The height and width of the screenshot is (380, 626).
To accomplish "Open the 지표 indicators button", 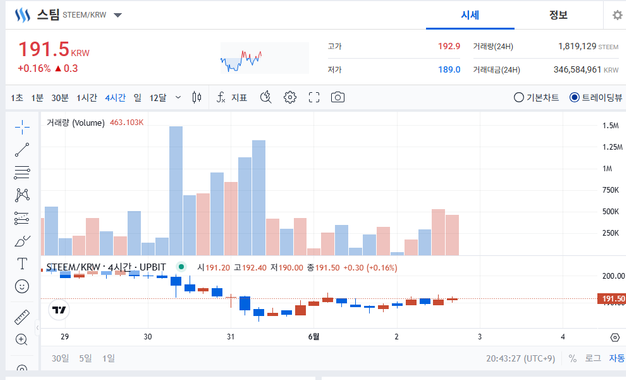I will (232, 97).
